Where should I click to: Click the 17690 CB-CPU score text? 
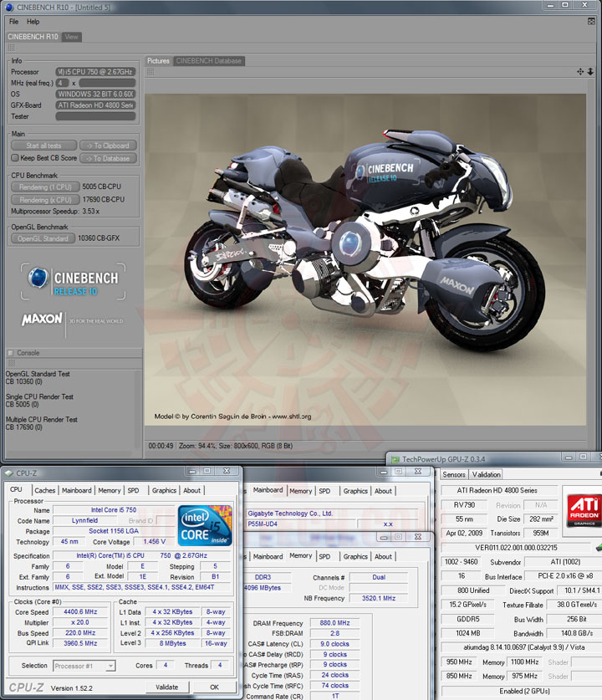104,200
